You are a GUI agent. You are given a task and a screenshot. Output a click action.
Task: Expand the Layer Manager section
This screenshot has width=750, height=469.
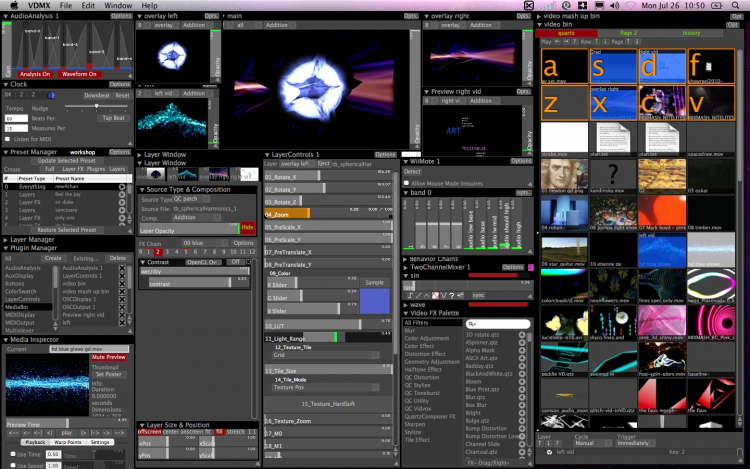pyautogui.click(x=4, y=240)
